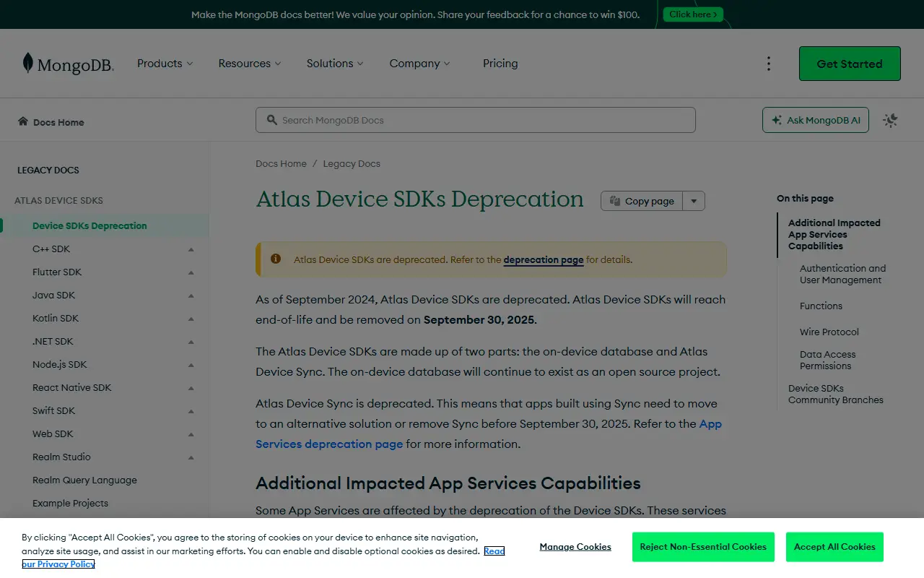Open Realm Query Language sidebar page
Image resolution: width=924 pixels, height=578 pixels.
click(84, 480)
